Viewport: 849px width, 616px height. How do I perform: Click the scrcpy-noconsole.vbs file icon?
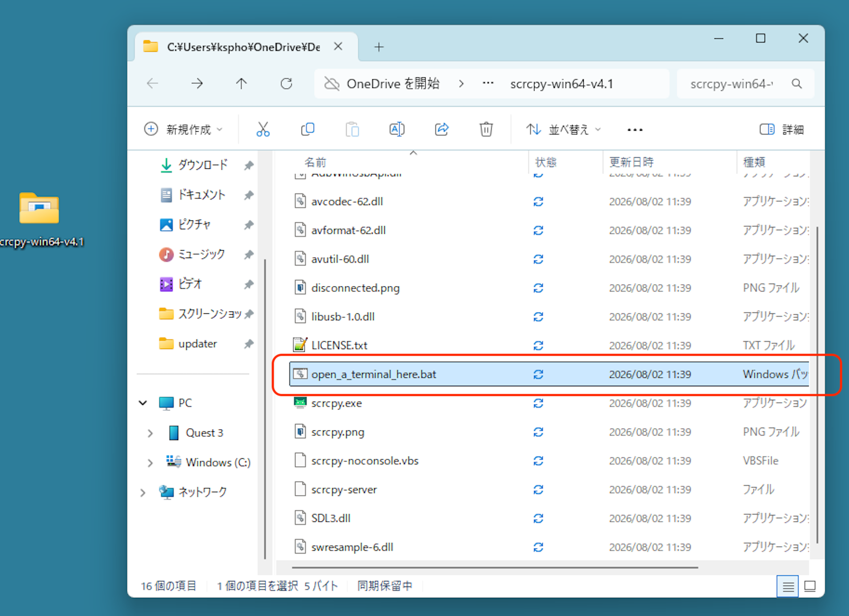300,460
